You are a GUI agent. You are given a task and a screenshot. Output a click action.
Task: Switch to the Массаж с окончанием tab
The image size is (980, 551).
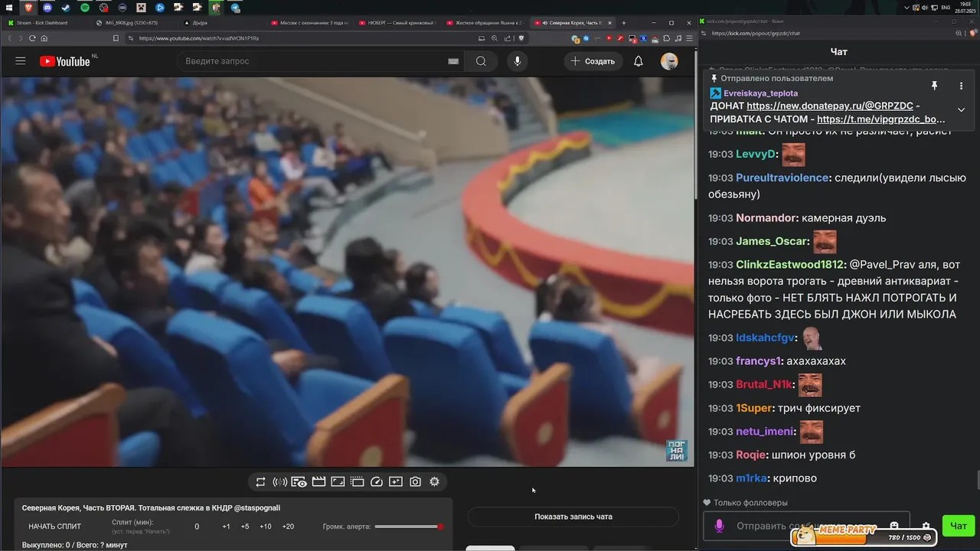click(310, 23)
